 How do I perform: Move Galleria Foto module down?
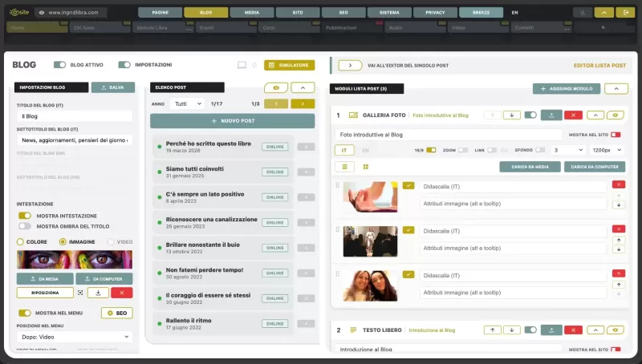[512, 115]
